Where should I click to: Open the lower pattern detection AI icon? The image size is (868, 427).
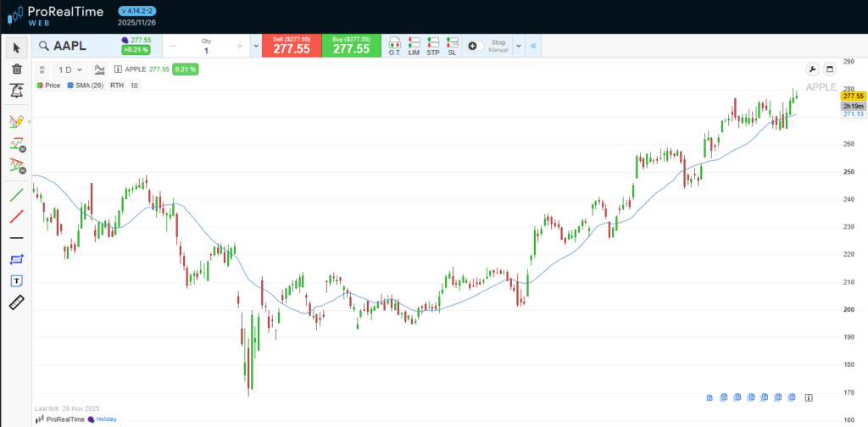[17, 165]
